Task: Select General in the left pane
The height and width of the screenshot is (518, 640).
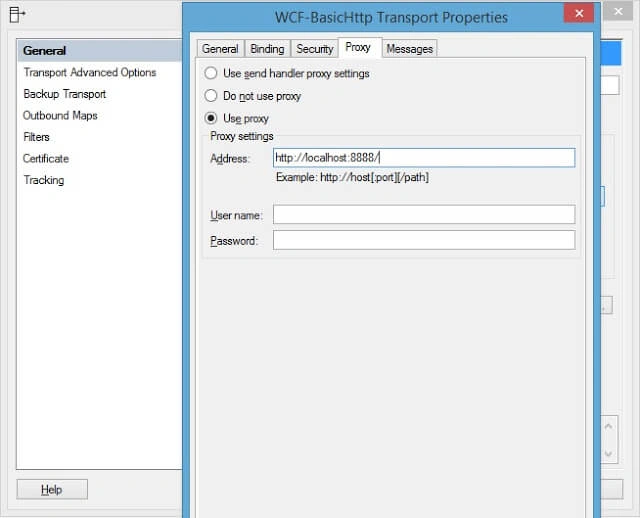Action: click(x=100, y=51)
